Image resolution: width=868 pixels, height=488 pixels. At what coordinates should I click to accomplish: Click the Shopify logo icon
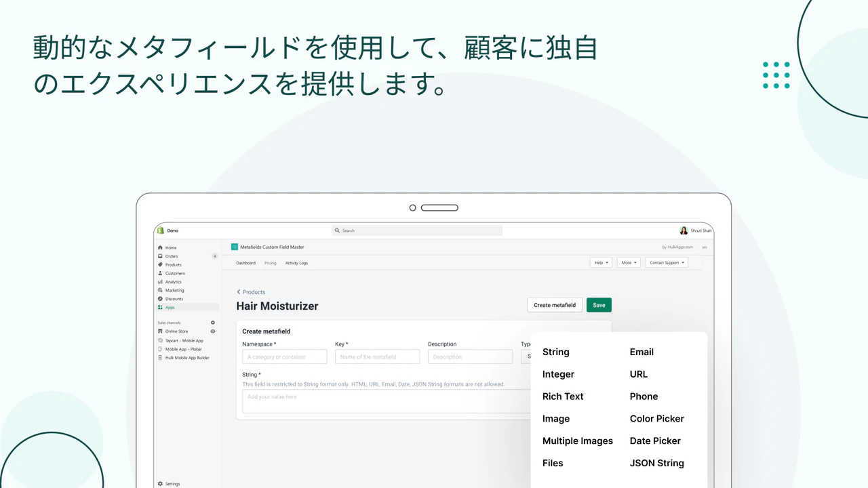tap(161, 230)
